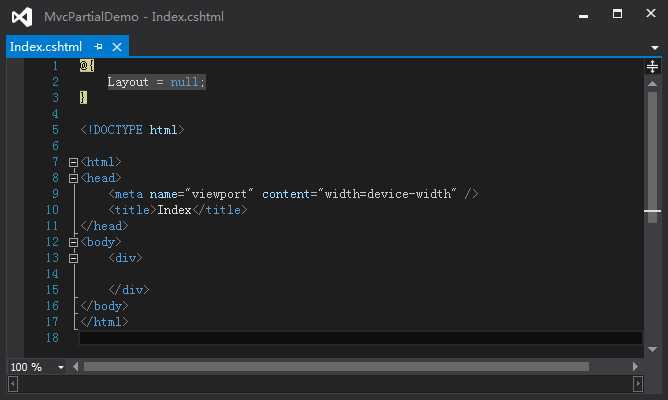This screenshot has width=668, height=400.
Task: Collapse the html element outline
Action: click(73, 162)
